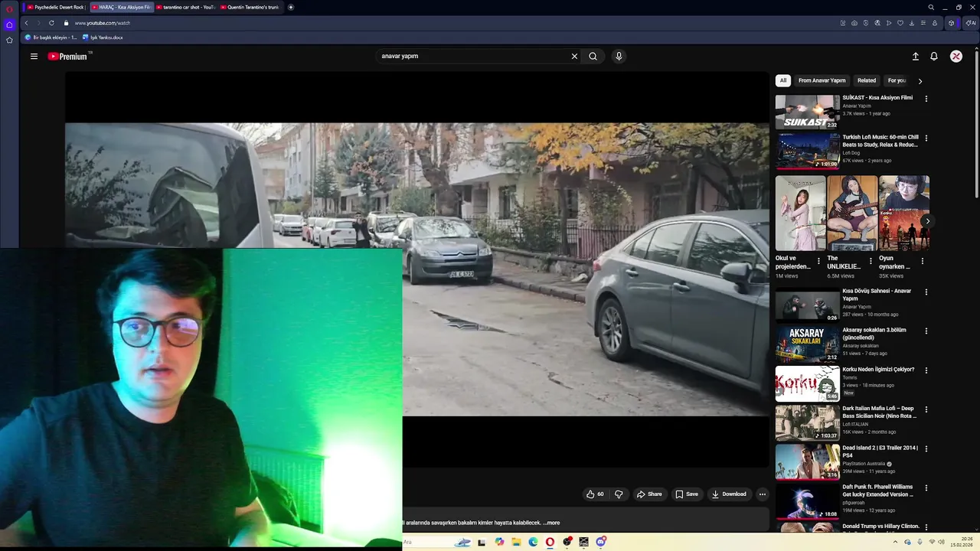The width and height of the screenshot is (980, 551).
Task: Show next Shorts with the shelf arrow
Action: click(927, 221)
